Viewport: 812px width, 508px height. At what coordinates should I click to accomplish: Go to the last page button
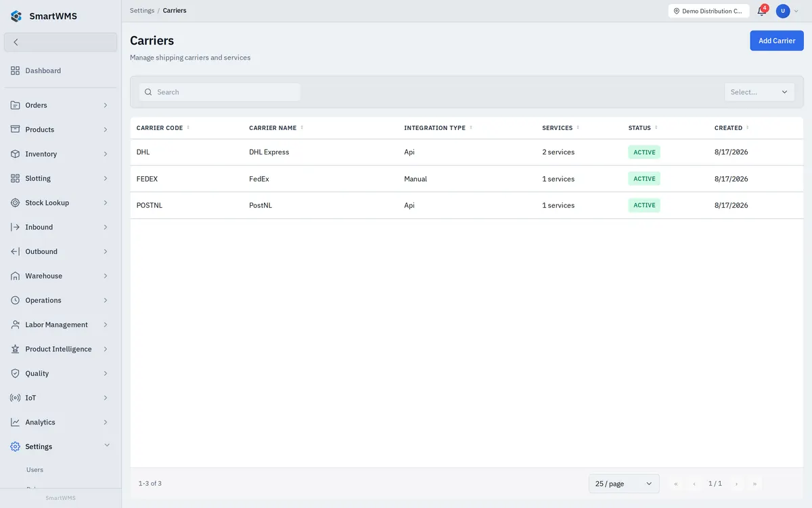click(x=754, y=484)
